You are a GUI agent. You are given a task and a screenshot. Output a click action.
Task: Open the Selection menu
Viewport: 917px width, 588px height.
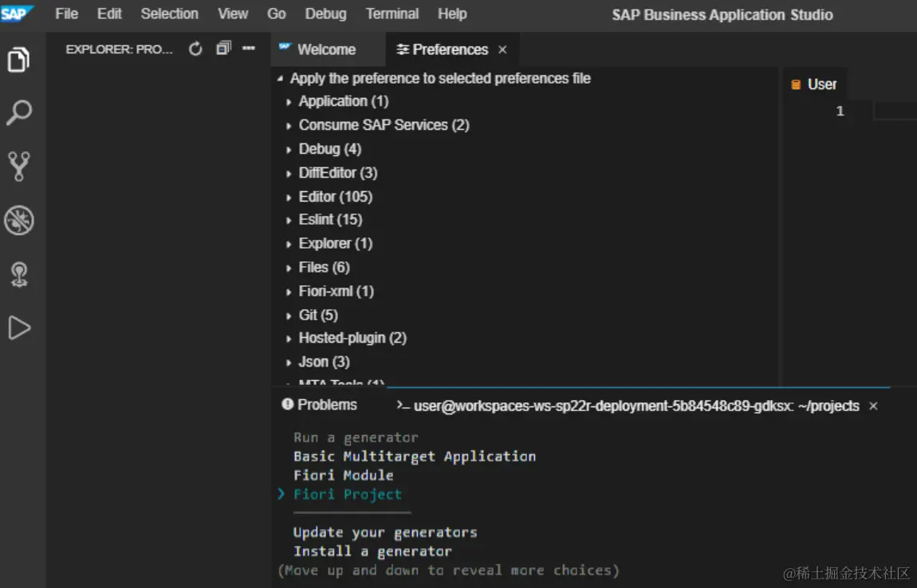click(x=170, y=14)
